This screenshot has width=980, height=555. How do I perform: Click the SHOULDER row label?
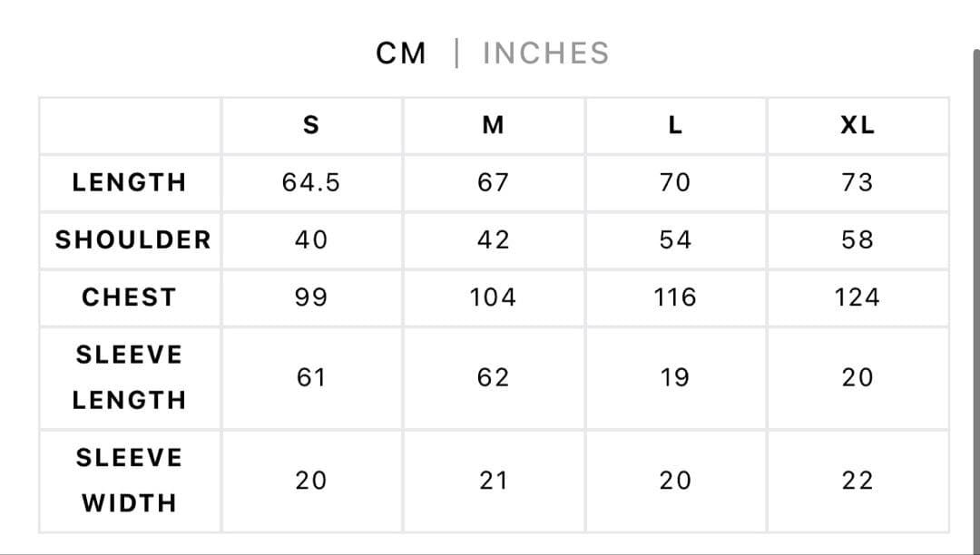[x=132, y=240]
